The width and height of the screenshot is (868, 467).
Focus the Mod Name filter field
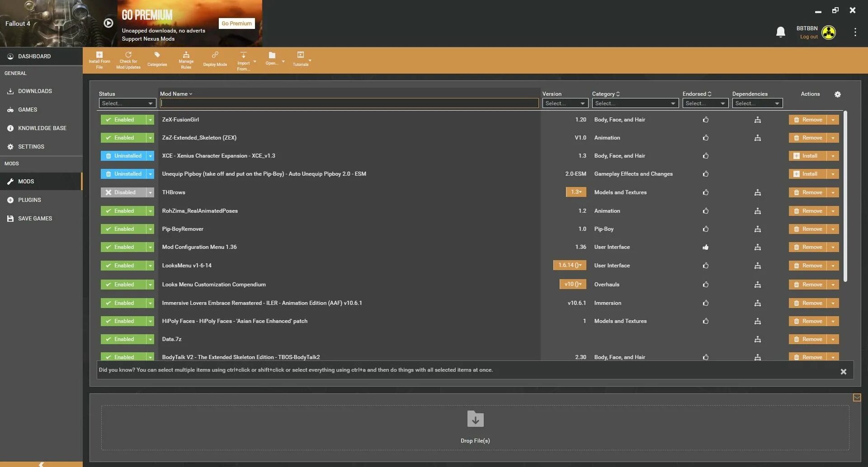(349, 103)
